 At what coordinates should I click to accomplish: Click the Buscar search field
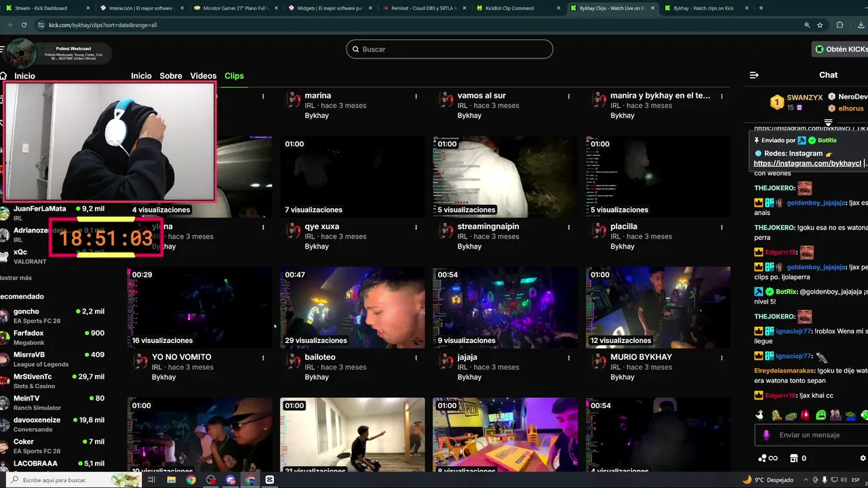450,49
